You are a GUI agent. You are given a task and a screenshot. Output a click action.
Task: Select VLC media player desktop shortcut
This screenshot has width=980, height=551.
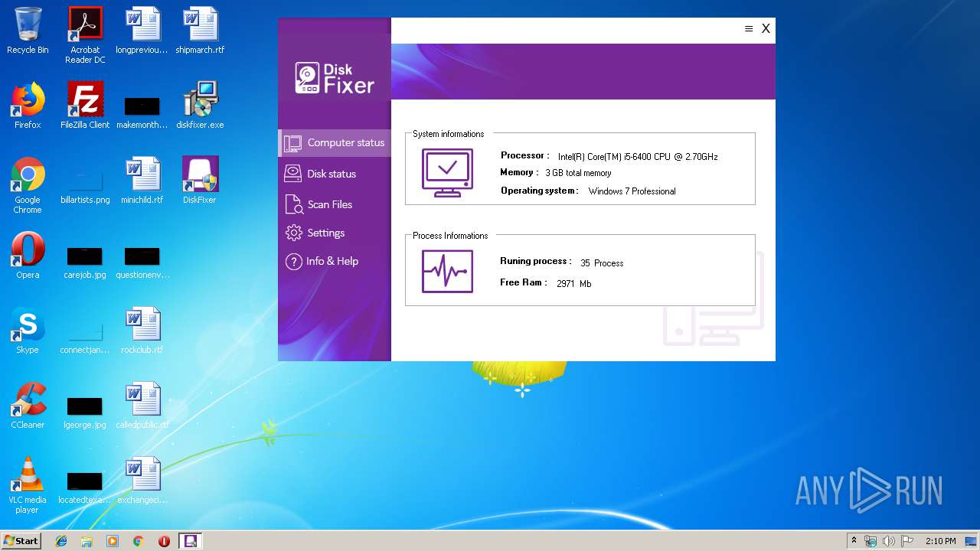click(28, 485)
